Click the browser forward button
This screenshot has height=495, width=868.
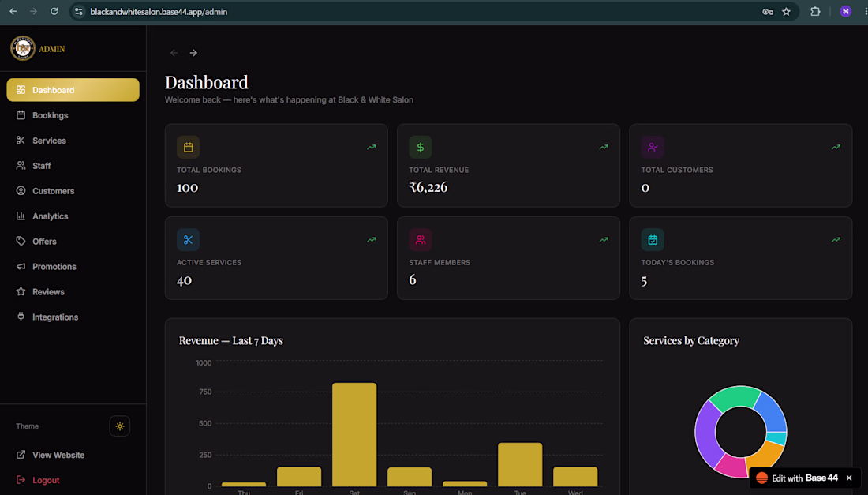coord(34,12)
